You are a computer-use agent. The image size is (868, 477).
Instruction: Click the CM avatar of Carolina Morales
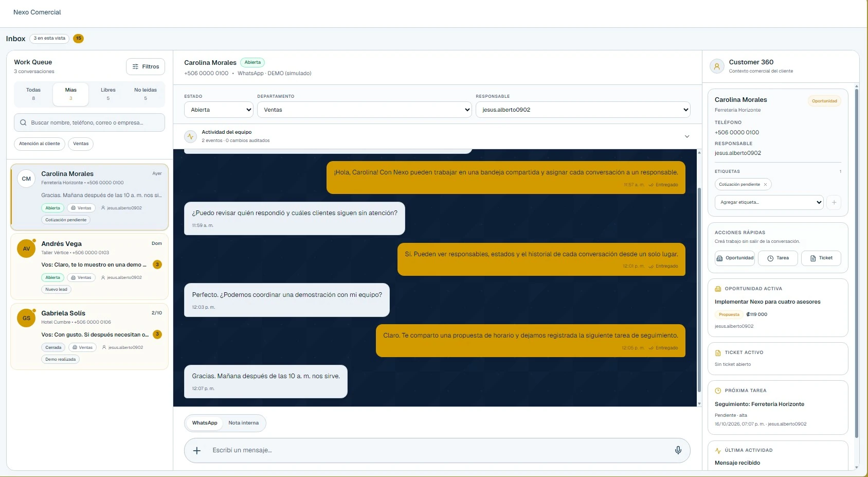(x=26, y=179)
